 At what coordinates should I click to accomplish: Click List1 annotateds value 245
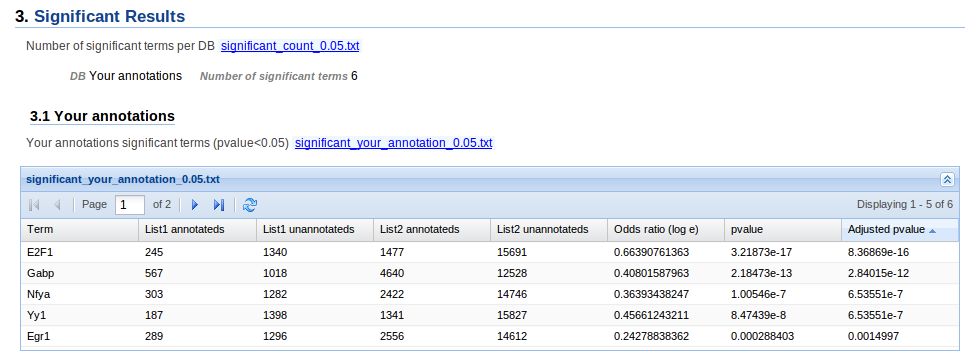(x=154, y=252)
